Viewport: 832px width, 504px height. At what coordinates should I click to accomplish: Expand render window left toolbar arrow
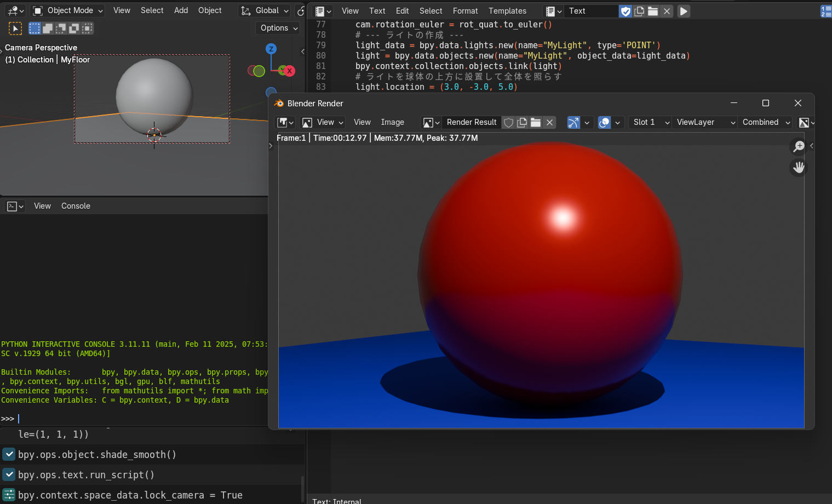click(x=271, y=146)
